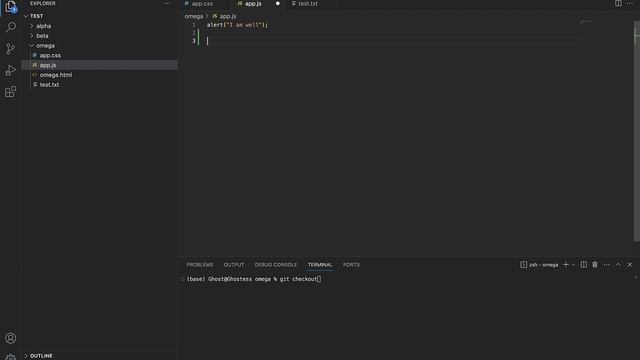Kill terminal with trash icon
Screen dimensions: 640x360
595,264
